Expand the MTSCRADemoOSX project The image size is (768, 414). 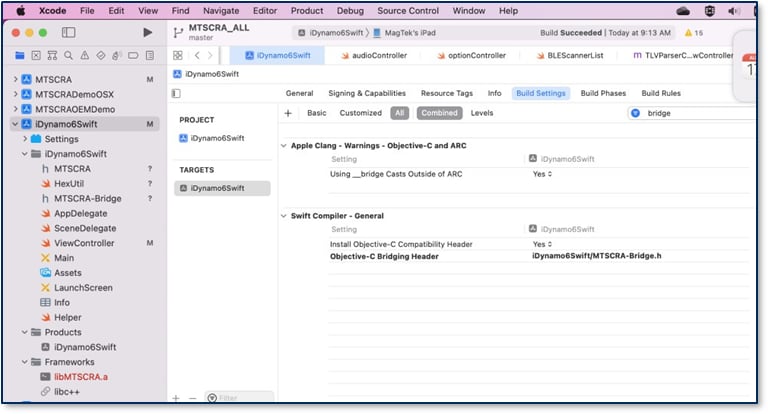(x=15, y=94)
